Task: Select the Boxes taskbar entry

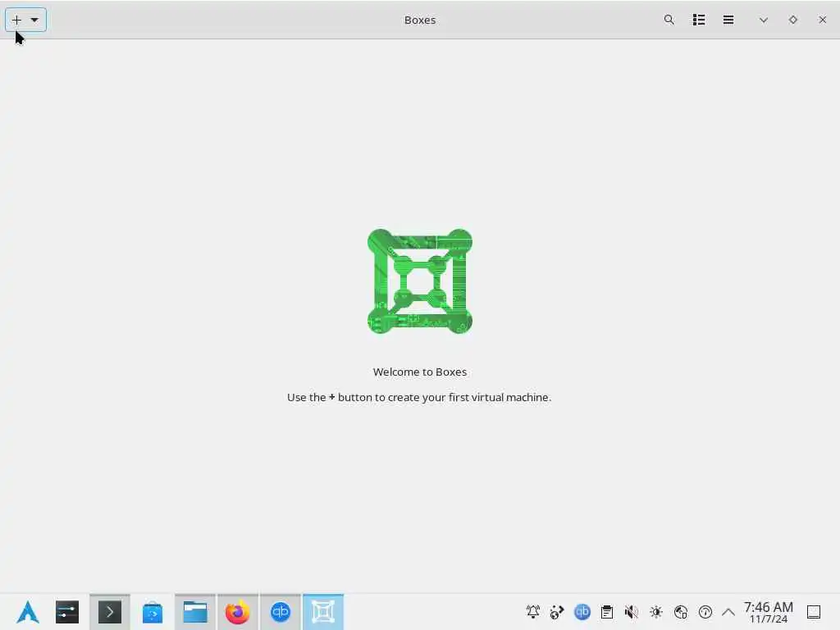Action: (323, 612)
